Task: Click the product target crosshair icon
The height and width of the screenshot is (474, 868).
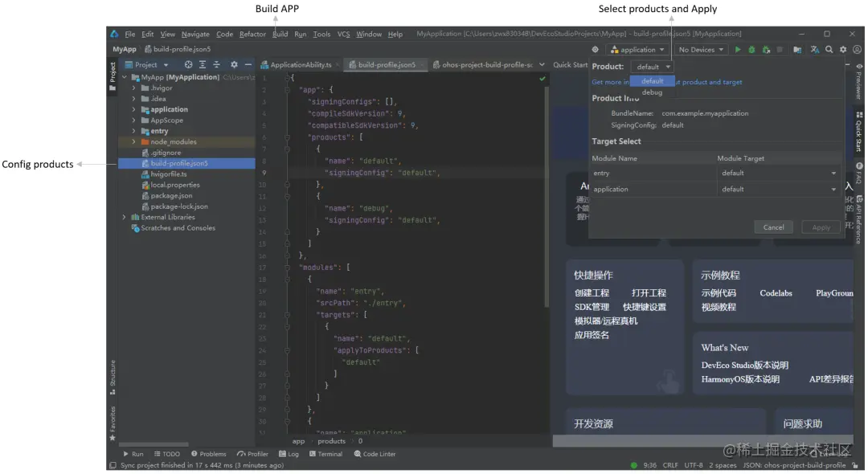Action: (x=595, y=50)
